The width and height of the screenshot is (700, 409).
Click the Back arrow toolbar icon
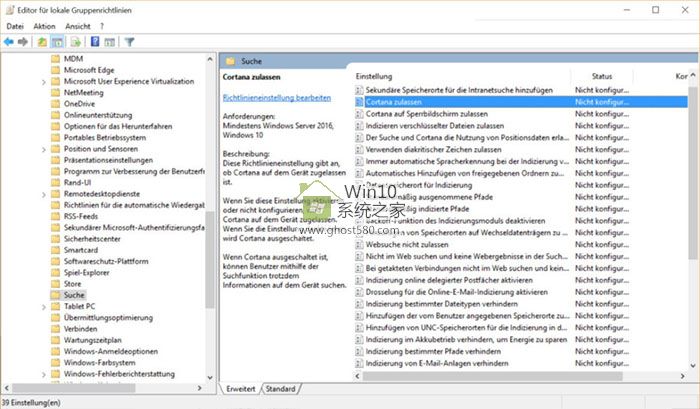point(8,42)
